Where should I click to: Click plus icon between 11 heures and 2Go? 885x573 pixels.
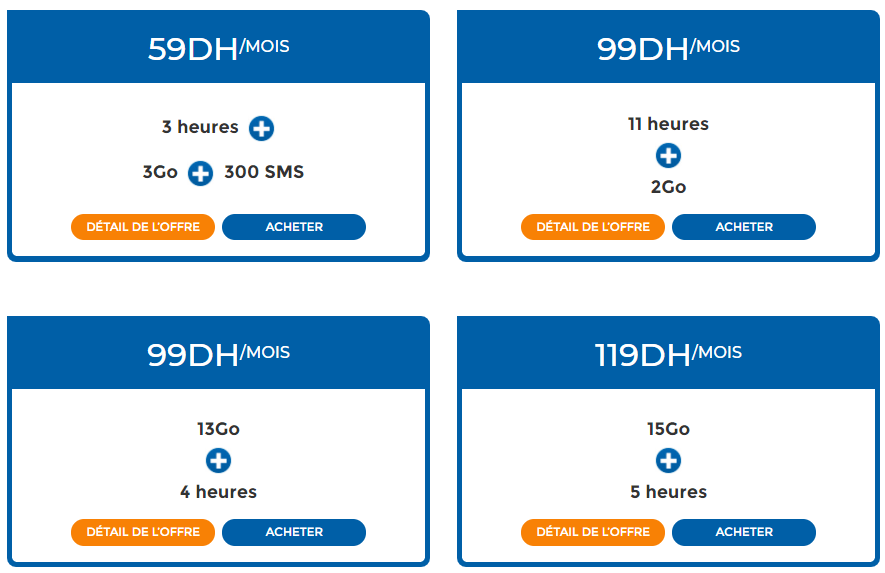pyautogui.click(x=668, y=155)
